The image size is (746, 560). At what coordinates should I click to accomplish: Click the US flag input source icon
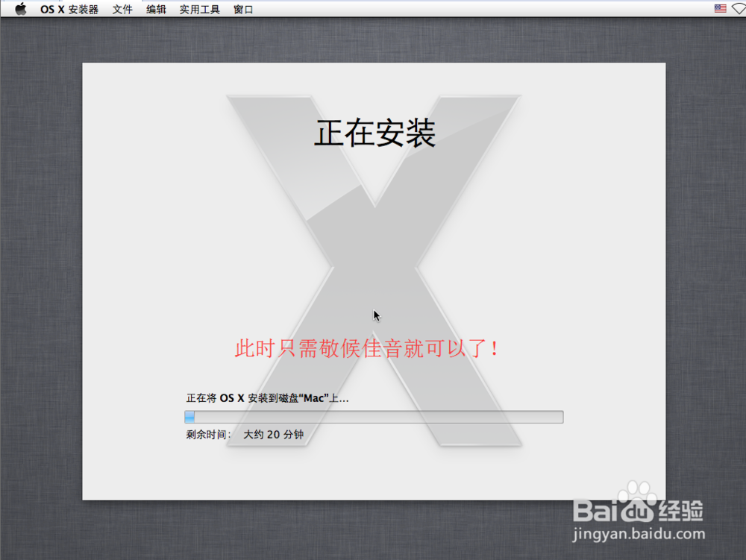click(721, 8)
